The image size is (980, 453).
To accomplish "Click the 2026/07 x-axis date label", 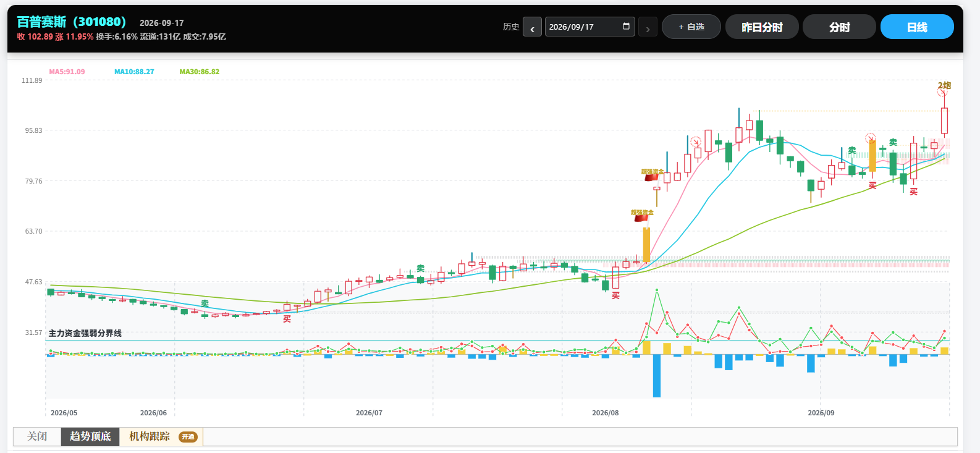I will 369,413.
